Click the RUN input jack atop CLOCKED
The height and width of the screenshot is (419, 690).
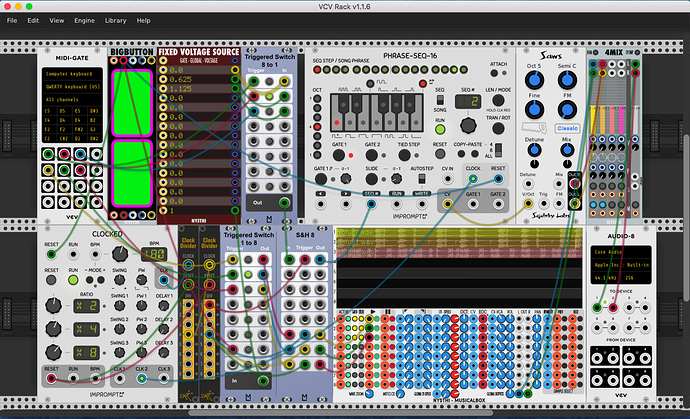(73, 254)
